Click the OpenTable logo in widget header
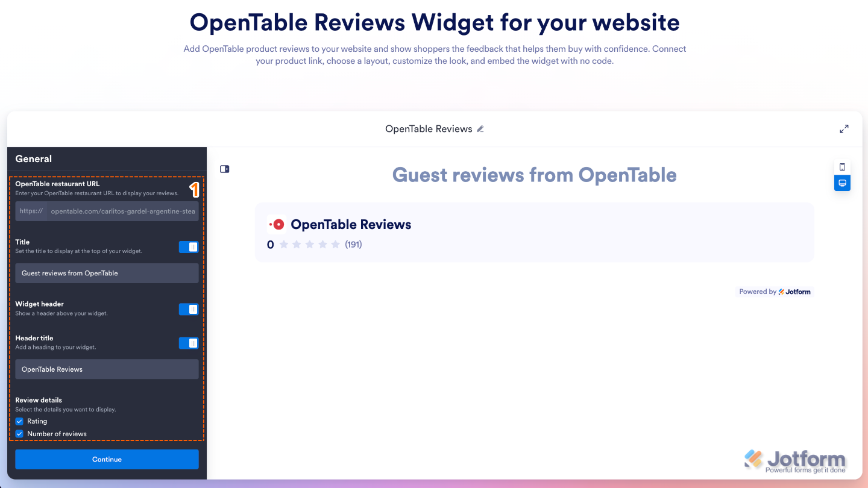 277,224
